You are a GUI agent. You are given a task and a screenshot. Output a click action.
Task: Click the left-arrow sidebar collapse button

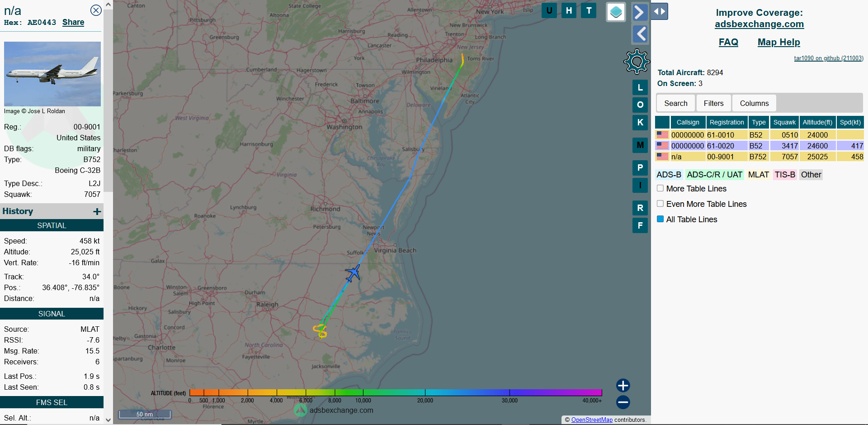click(640, 34)
